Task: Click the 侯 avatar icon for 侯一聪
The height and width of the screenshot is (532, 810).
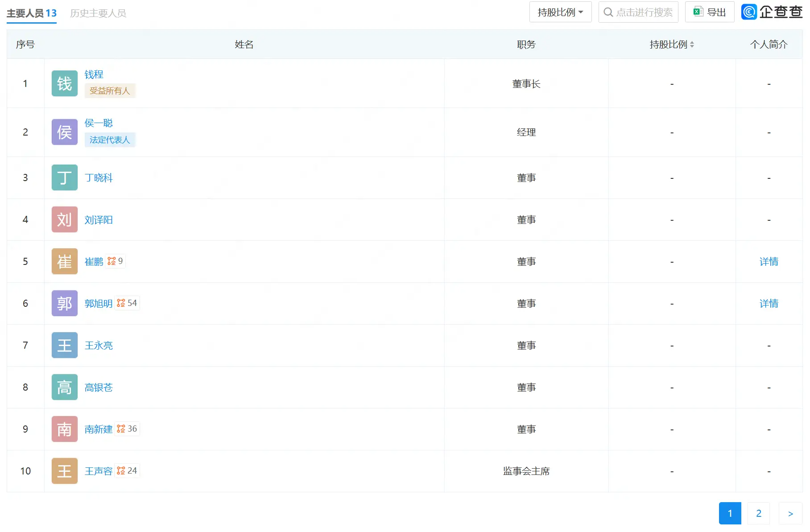Action: click(x=64, y=132)
